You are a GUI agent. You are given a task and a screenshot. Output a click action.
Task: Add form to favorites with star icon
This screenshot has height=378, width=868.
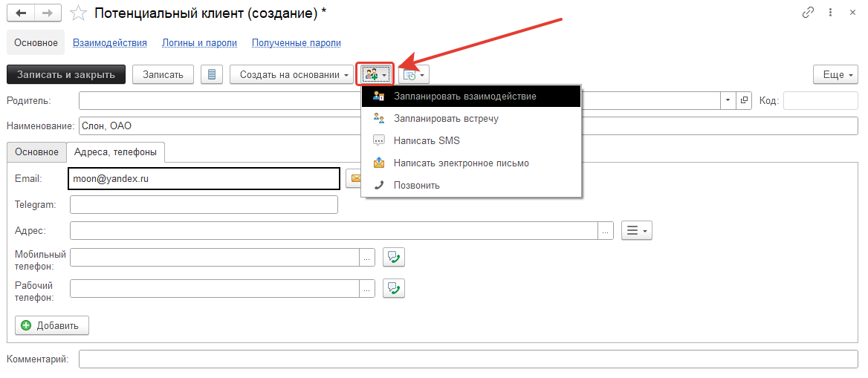[78, 13]
